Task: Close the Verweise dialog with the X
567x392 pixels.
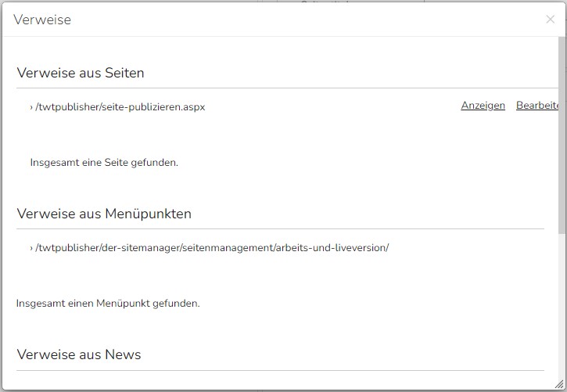Action: tap(550, 19)
